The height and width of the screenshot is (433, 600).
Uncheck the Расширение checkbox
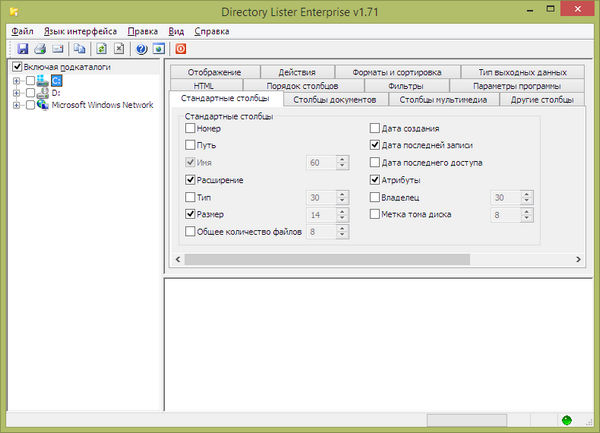(x=191, y=180)
